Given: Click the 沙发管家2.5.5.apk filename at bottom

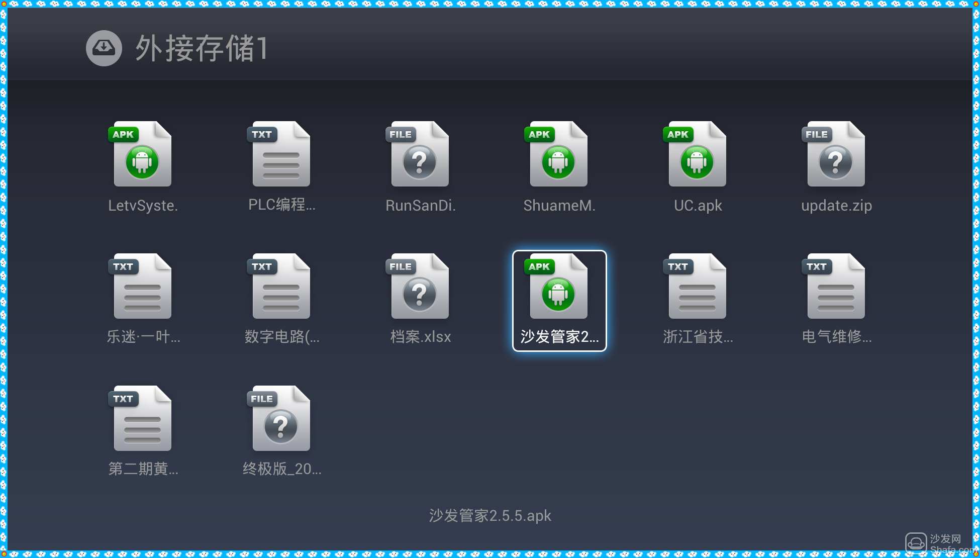Looking at the screenshot, I should [490, 516].
